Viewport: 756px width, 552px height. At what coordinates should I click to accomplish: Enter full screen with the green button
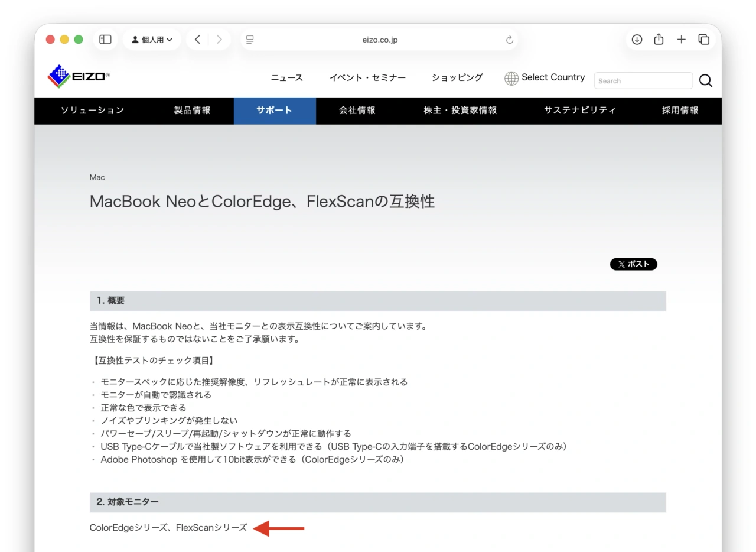(x=79, y=40)
